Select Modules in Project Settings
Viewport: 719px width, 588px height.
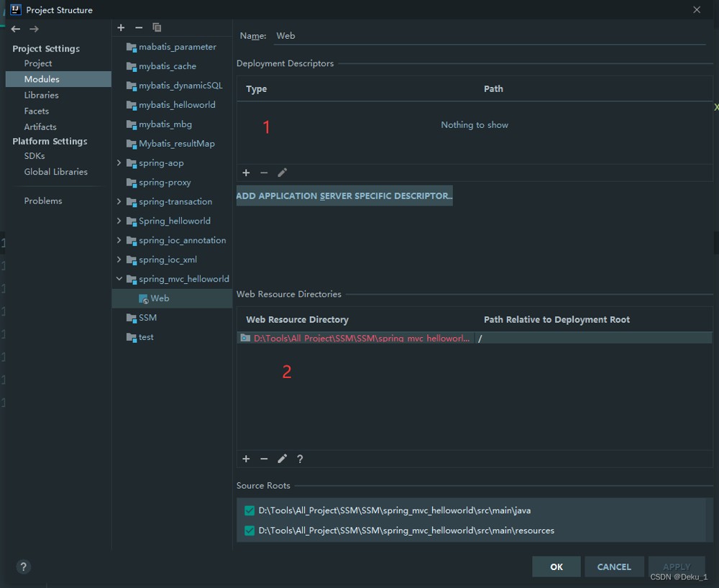(x=58, y=79)
